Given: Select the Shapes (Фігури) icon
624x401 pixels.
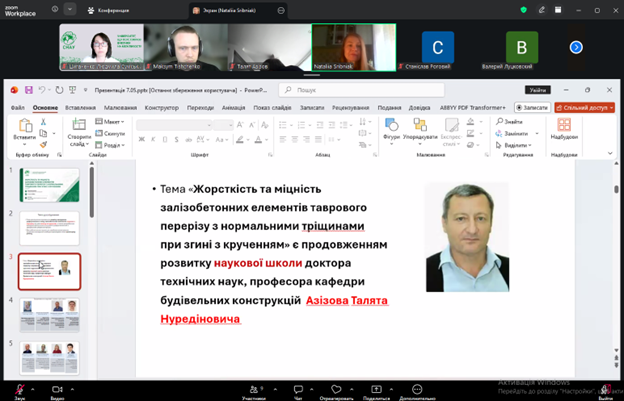Looking at the screenshot, I should 392,125.
